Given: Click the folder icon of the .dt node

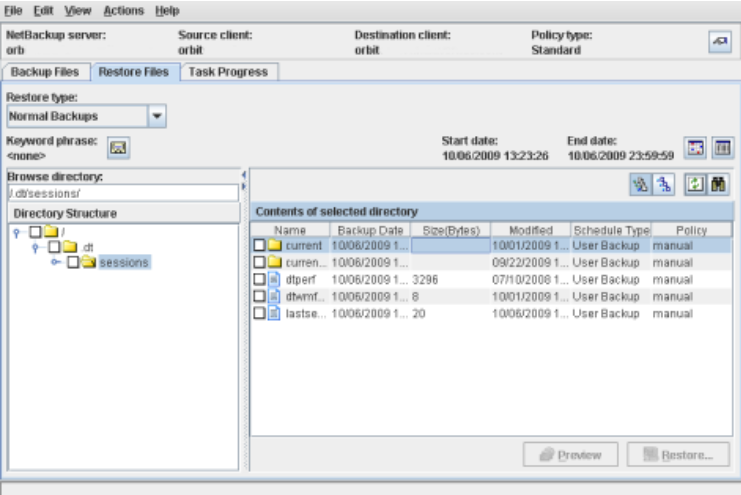Looking at the screenshot, I should (x=70, y=246).
